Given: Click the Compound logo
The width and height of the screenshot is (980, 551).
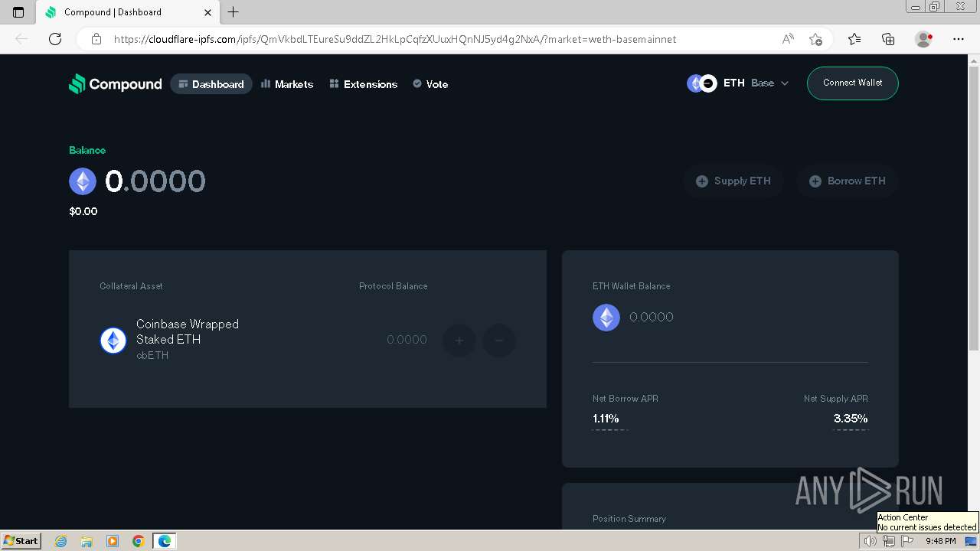Looking at the screenshot, I should [x=115, y=84].
